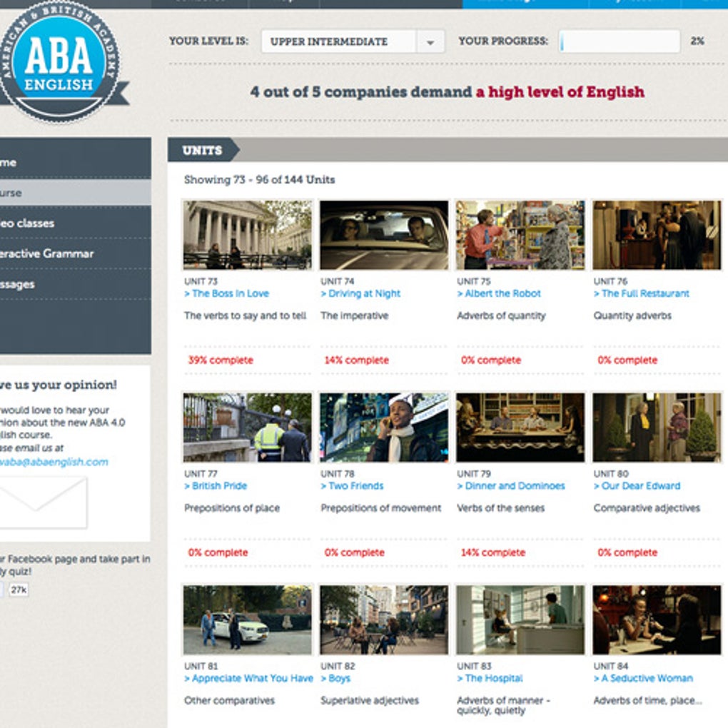Open the A Seductive Woman link
The image size is (728, 728).
643,678
